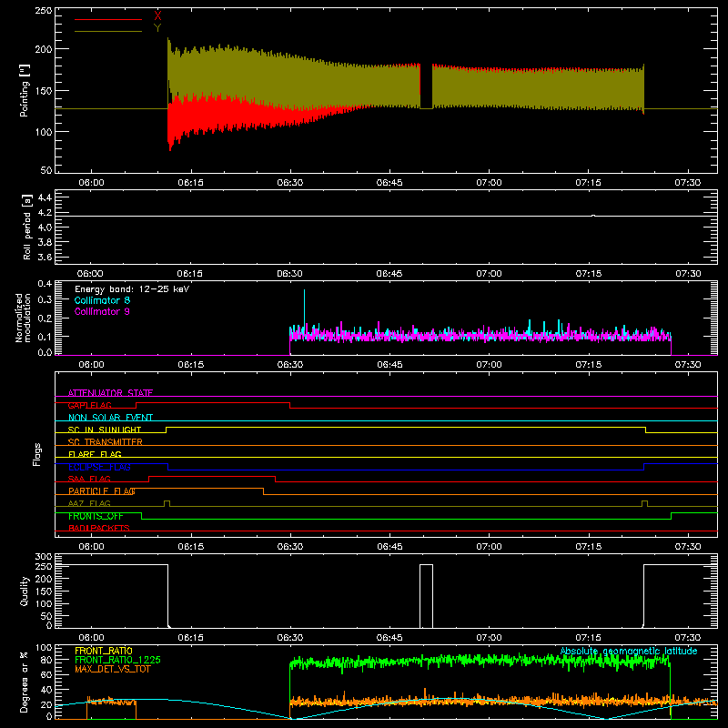Click the FRONT_RATIO legend entry
The width and height of the screenshot is (728, 728).
click(104, 651)
